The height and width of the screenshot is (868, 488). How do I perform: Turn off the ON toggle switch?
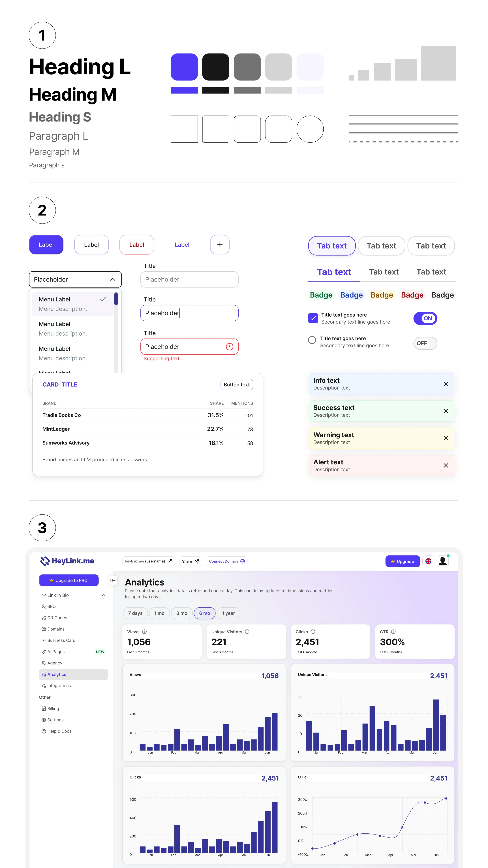425,318
